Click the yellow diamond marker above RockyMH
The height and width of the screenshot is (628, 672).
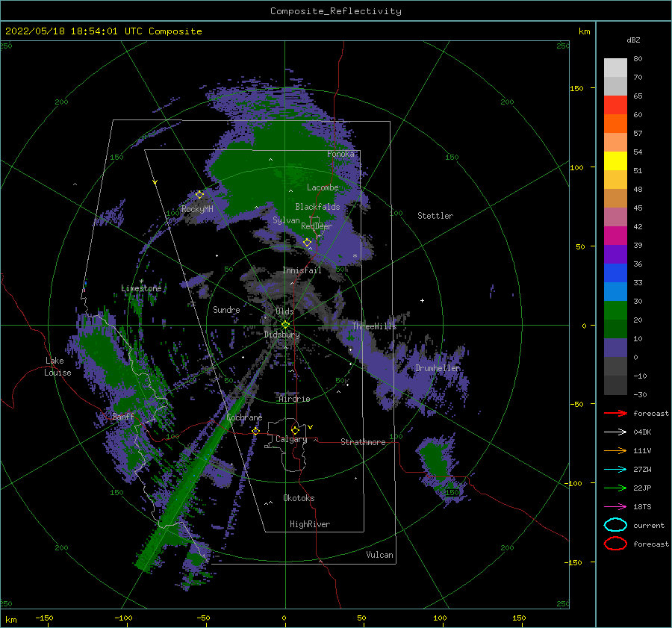tap(199, 195)
